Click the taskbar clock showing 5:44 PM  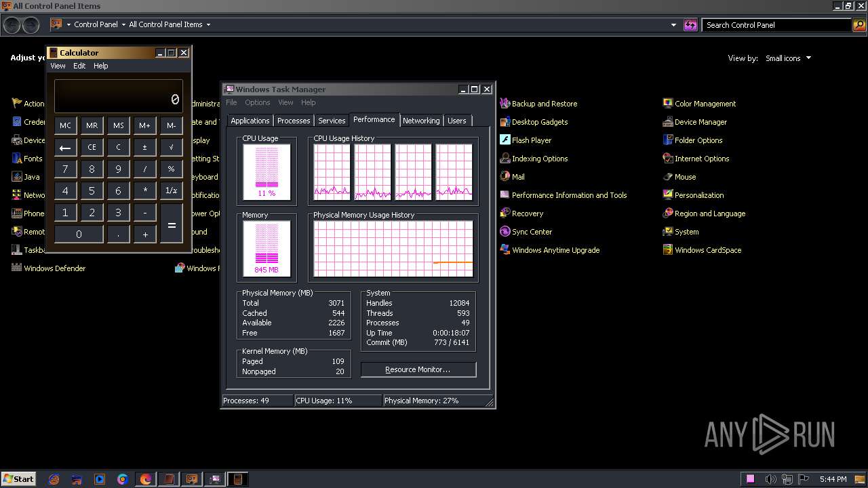point(833,479)
